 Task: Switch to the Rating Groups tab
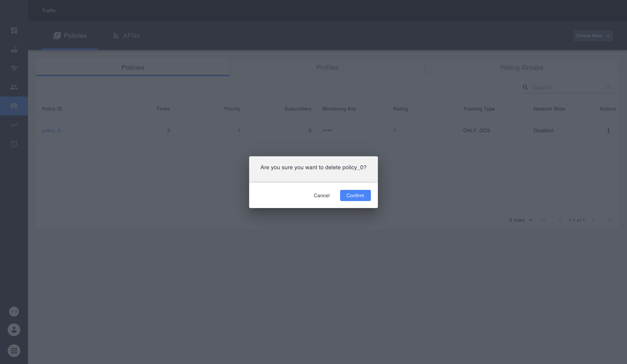522,67
